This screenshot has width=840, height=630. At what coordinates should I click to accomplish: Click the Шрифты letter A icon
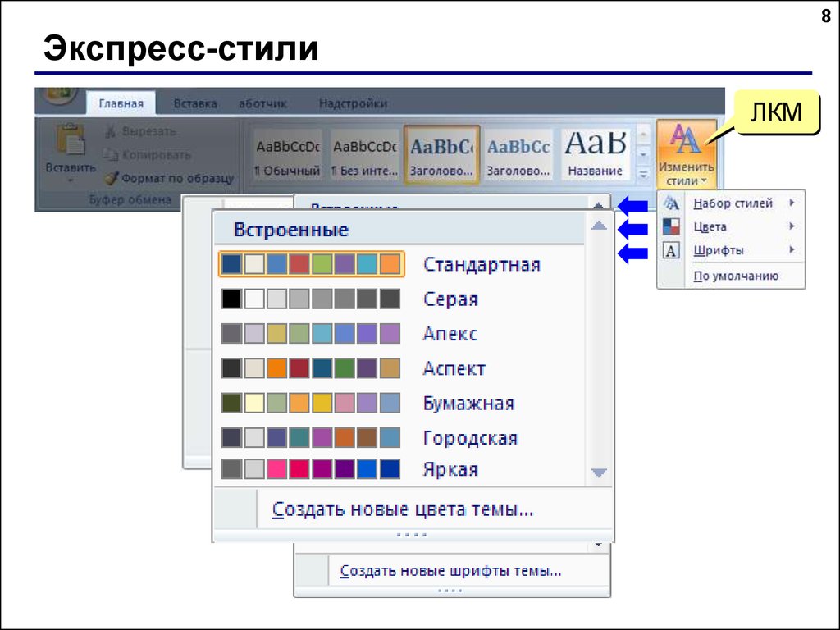pyautogui.click(x=671, y=250)
